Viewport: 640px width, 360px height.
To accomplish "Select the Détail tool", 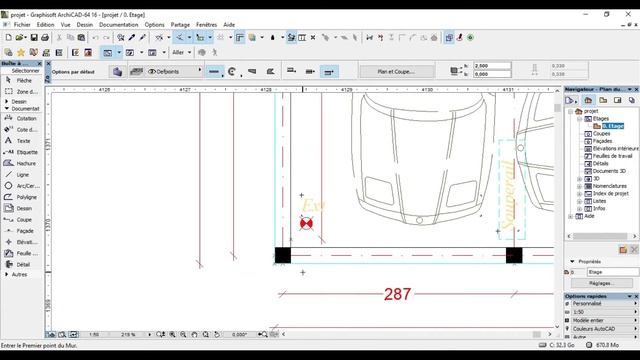I will (20, 264).
